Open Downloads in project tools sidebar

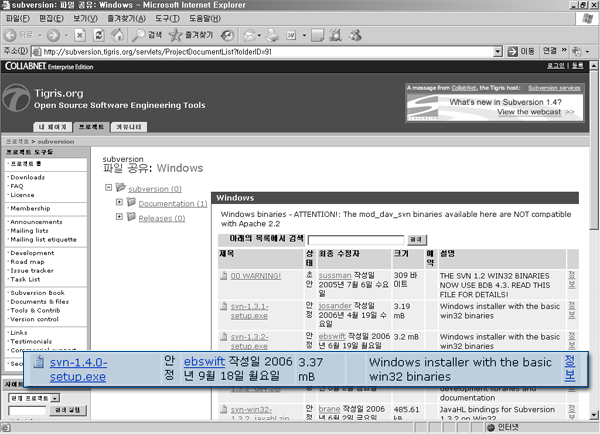pos(28,177)
